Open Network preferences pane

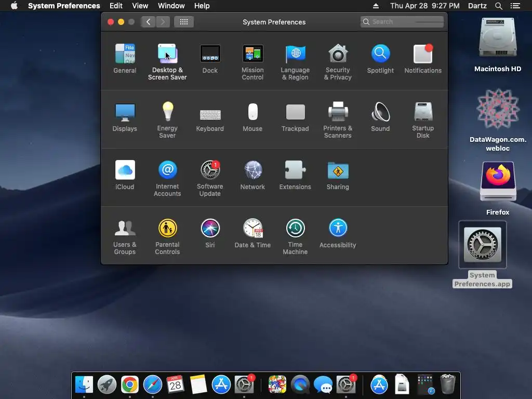(252, 175)
